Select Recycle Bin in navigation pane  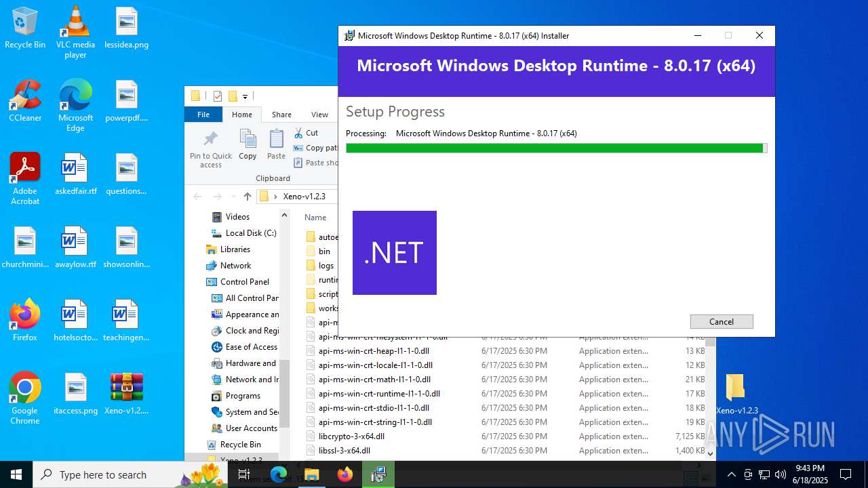(240, 445)
